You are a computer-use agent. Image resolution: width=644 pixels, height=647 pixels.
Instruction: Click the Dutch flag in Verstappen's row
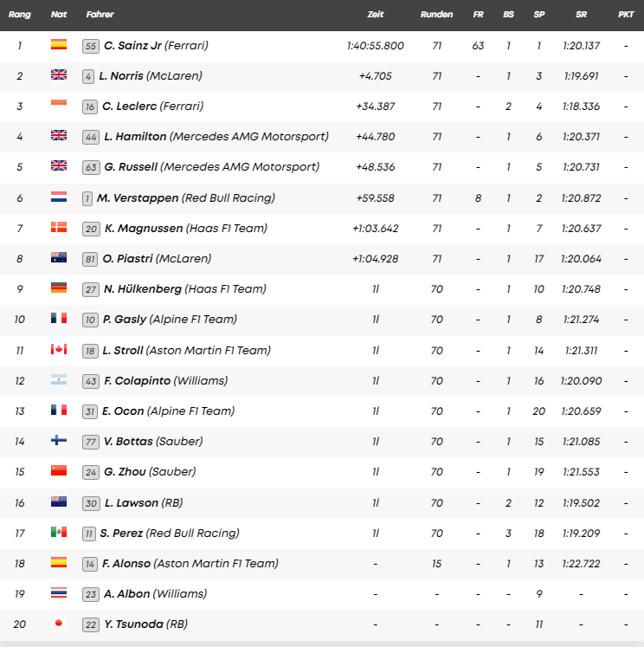click(x=59, y=197)
